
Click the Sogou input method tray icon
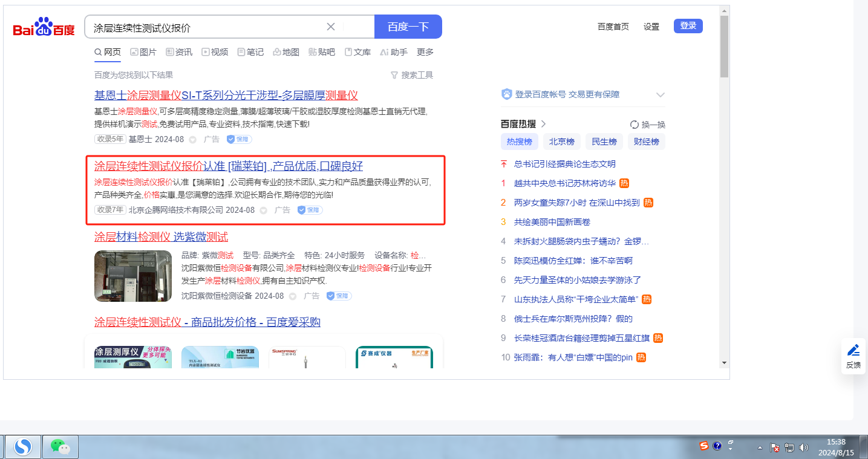tap(703, 446)
